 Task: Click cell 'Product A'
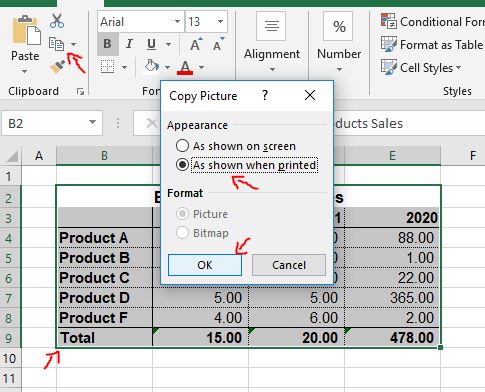105,238
